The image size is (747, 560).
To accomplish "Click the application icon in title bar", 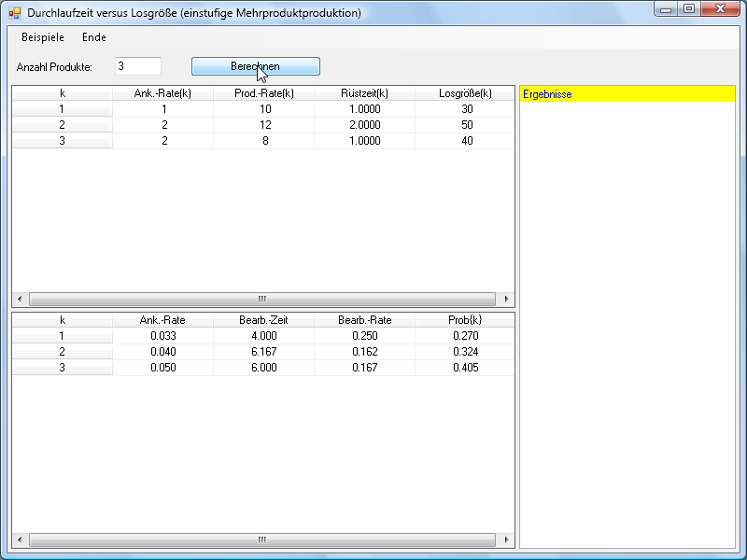I will (15, 13).
